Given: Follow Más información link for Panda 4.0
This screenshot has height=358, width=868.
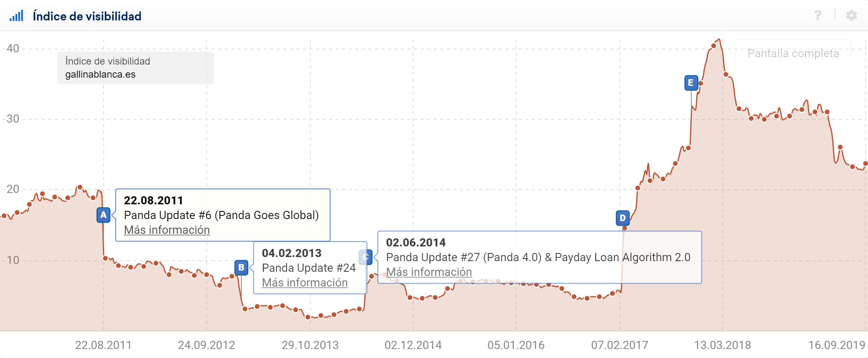Looking at the screenshot, I should pyautogui.click(x=429, y=272).
